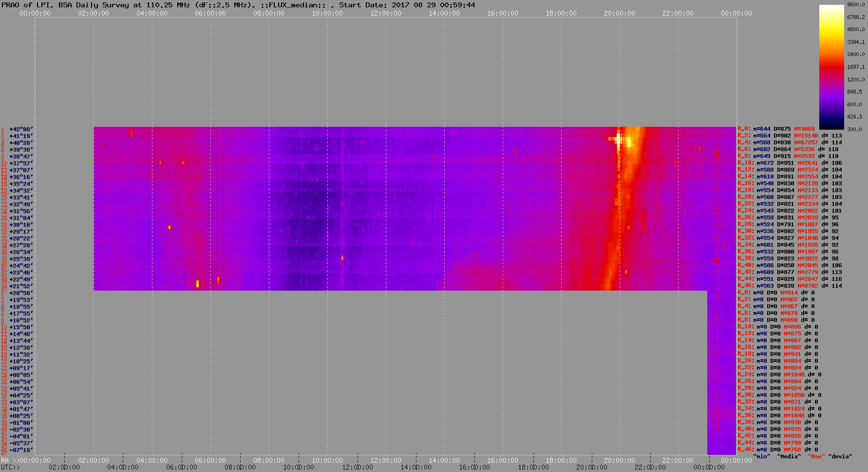Click the +15°50' declination label
This screenshot has width=868, height=472.
21,327
